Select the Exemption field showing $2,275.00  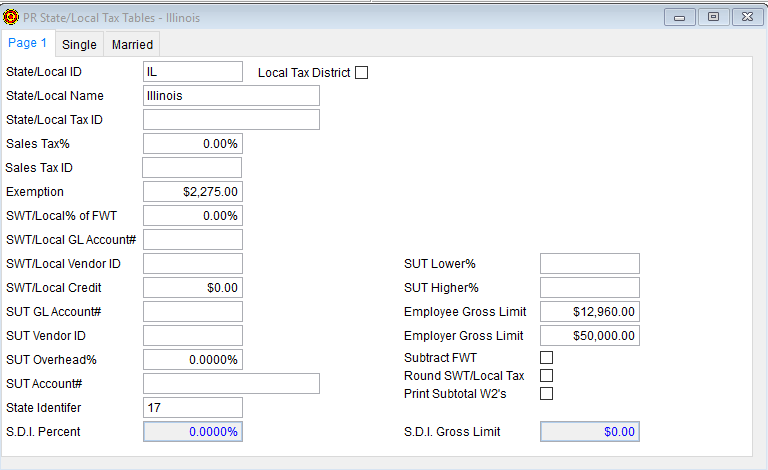pos(193,191)
